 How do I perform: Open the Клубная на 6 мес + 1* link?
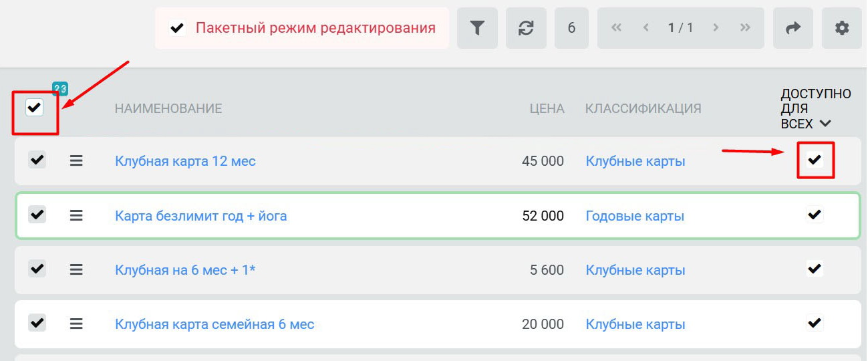pyautogui.click(x=185, y=270)
